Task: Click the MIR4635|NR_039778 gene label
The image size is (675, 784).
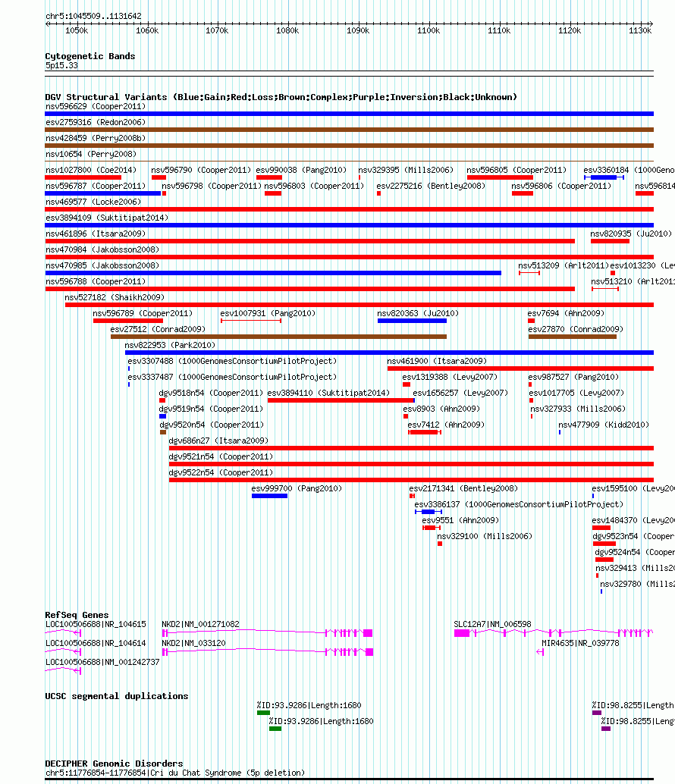Action: click(x=580, y=644)
